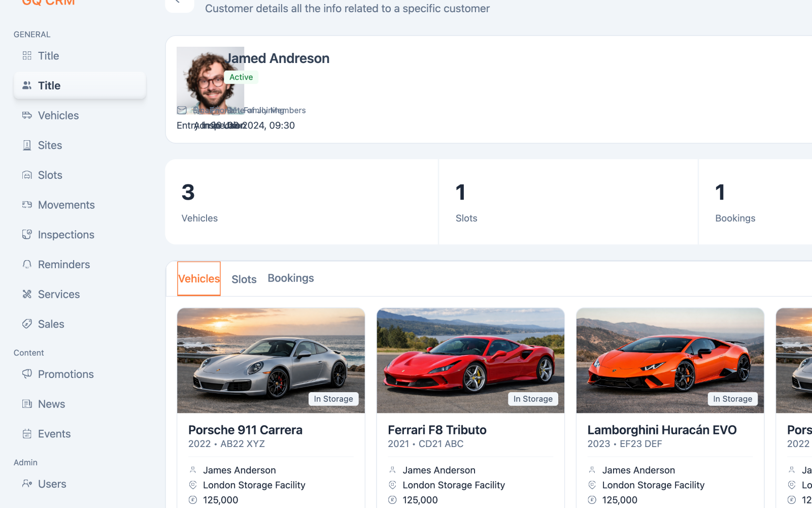
Task: Click the text 2023 • EF23 DEF
Action: 625,444
